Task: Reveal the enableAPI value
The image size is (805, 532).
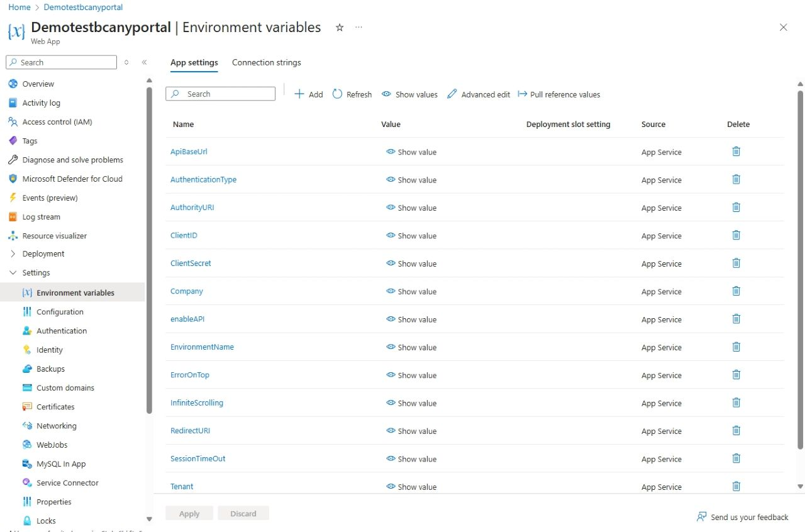Action: 411,319
